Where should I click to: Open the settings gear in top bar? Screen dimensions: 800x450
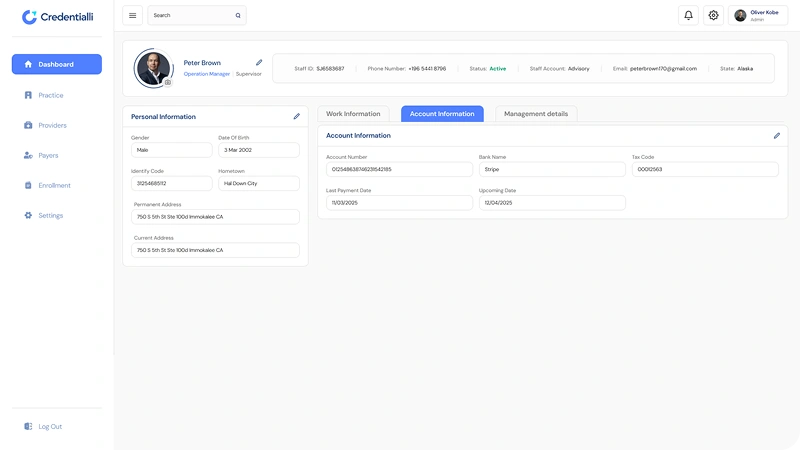713,15
